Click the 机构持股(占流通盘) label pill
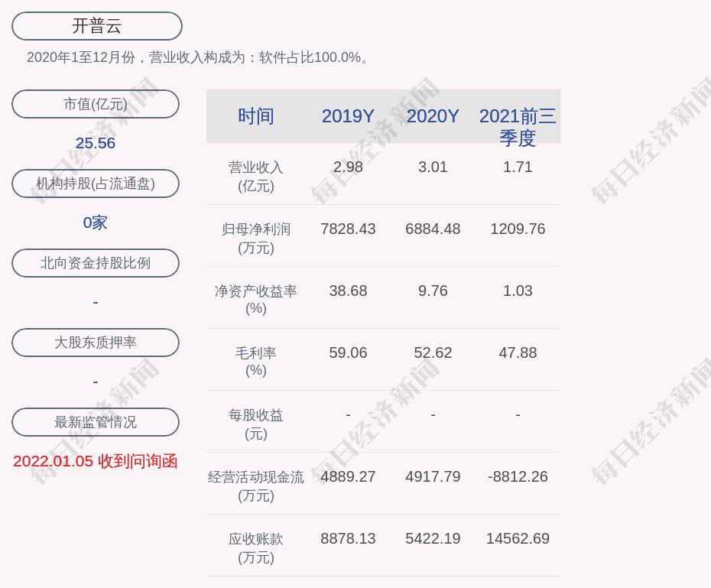The height and width of the screenshot is (588, 711). pyautogui.click(x=96, y=184)
